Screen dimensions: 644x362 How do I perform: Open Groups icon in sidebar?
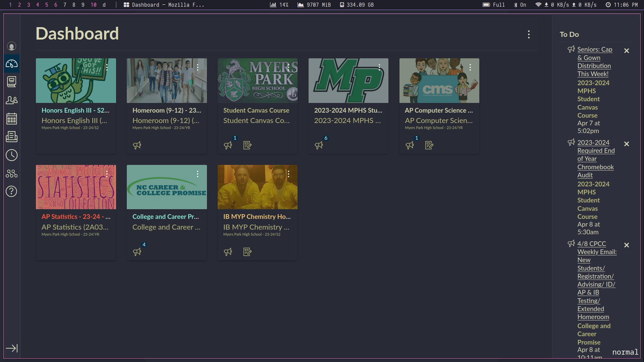point(11,100)
